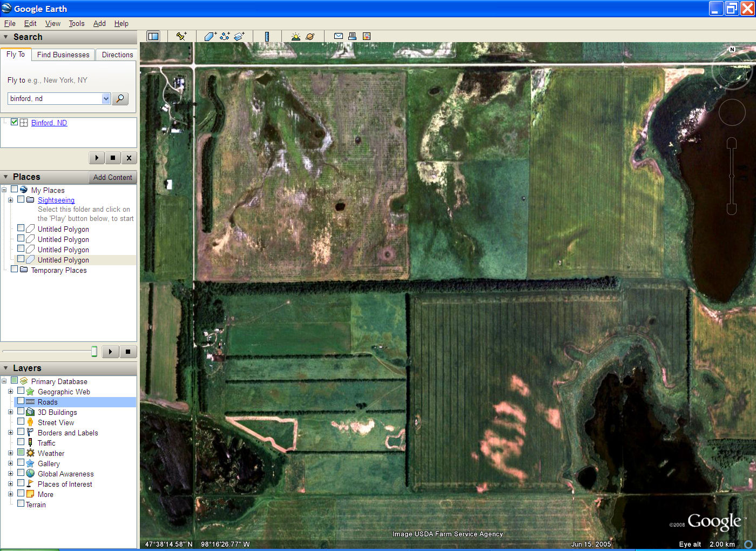756x551 pixels.
Task: Click the Borders and Labels flag icon
Action: [x=30, y=433]
